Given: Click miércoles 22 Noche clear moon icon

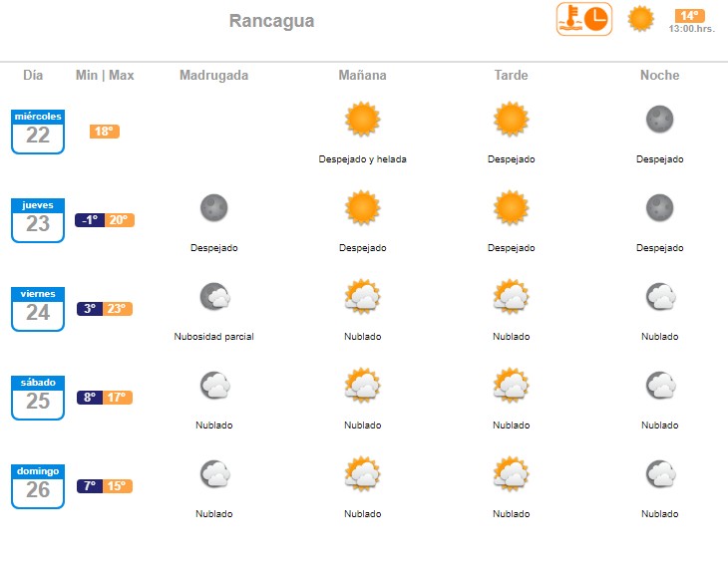Looking at the screenshot, I should [x=659, y=120].
